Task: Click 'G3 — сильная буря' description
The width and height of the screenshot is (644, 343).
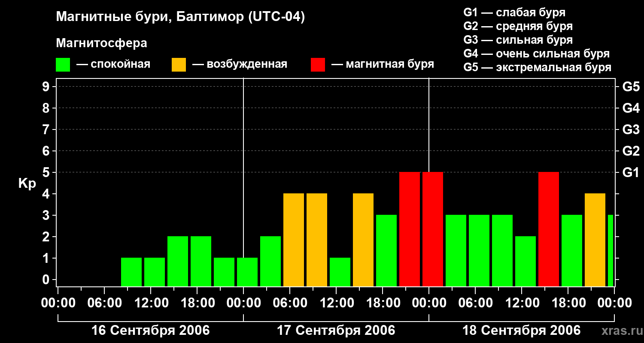Action: (x=518, y=40)
